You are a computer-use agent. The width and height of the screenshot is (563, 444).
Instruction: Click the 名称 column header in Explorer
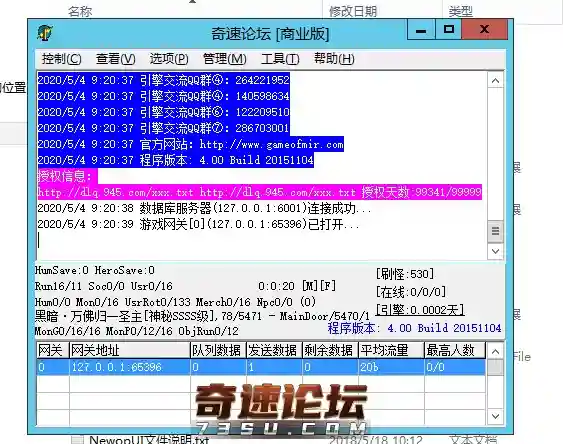click(80, 11)
